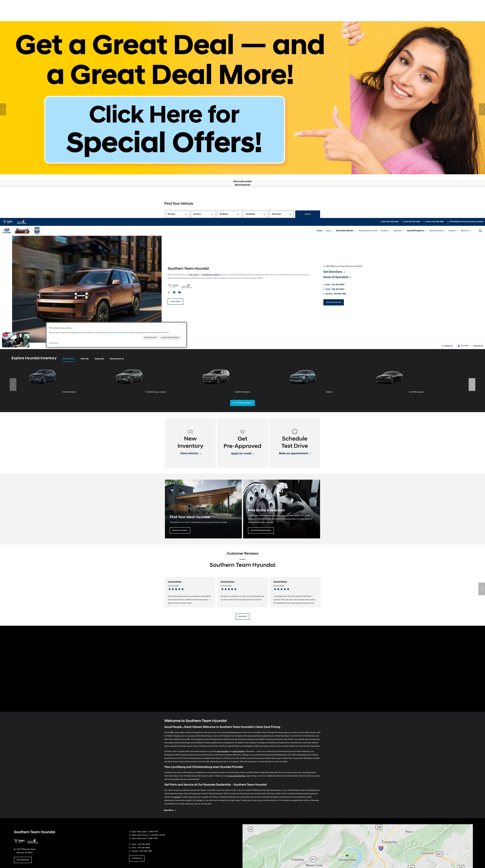Open My Profile above the inventory section

[x=463, y=346]
